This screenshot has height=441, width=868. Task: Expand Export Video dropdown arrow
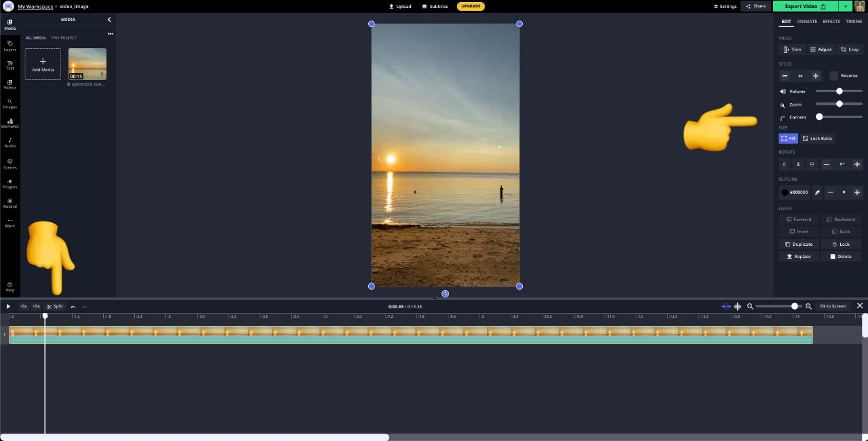tap(845, 6)
